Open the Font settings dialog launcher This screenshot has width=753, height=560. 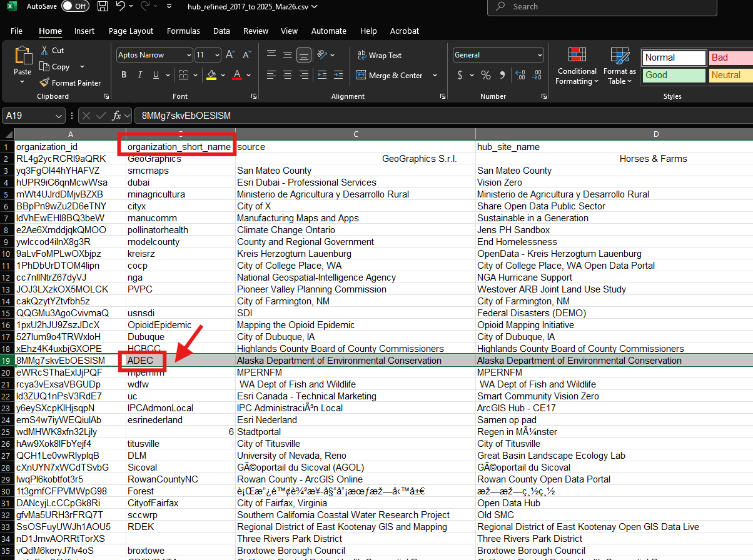click(x=254, y=96)
